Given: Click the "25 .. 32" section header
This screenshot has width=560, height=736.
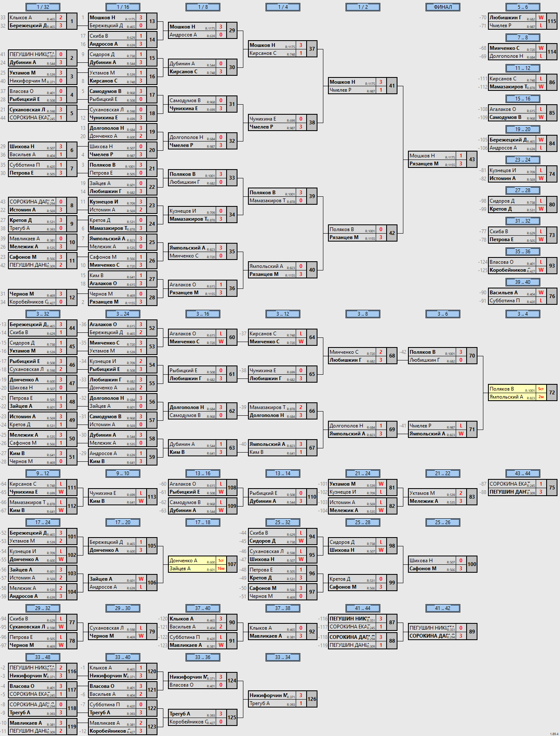Looking at the screenshot, I should (283, 522).
